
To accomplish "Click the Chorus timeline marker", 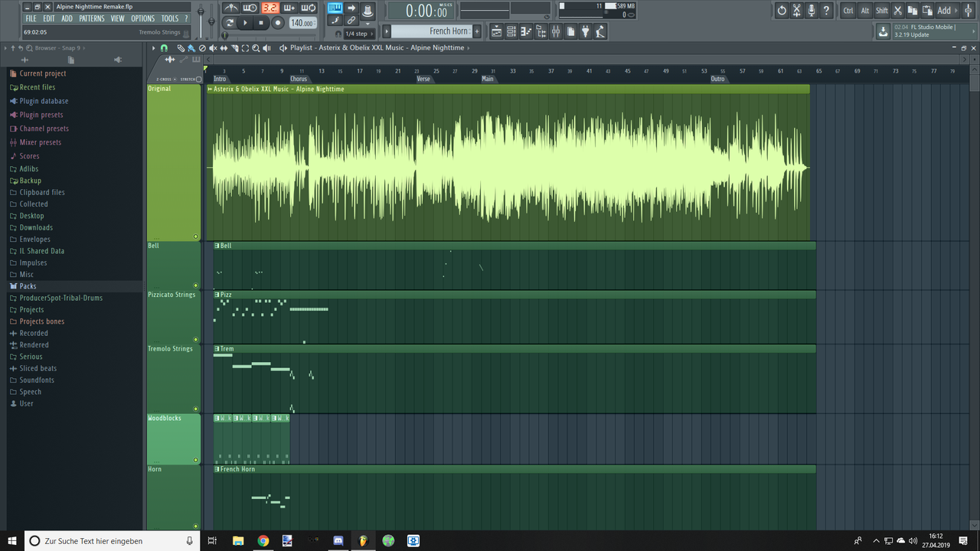I will (299, 79).
